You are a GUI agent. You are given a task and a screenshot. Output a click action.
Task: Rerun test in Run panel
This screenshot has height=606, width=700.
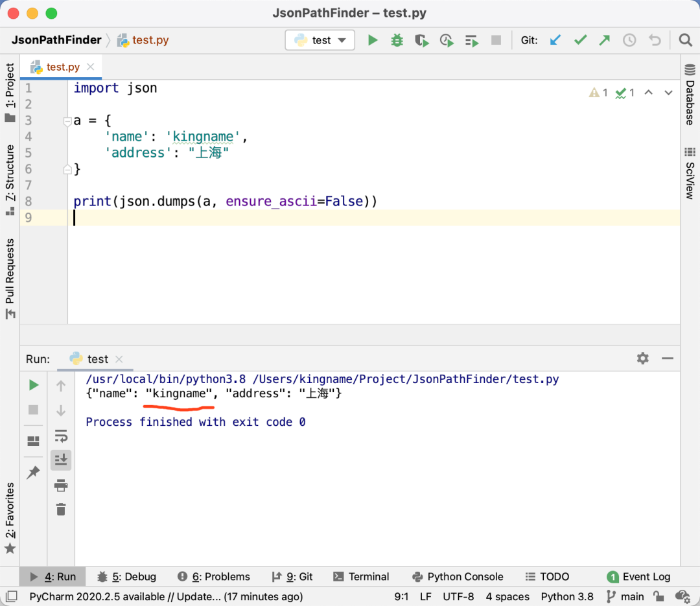34,385
